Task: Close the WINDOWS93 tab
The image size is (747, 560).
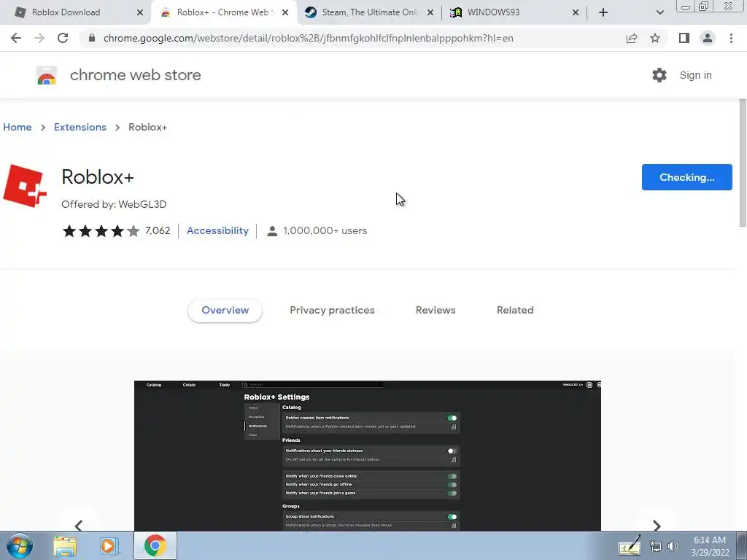Action: (x=575, y=13)
